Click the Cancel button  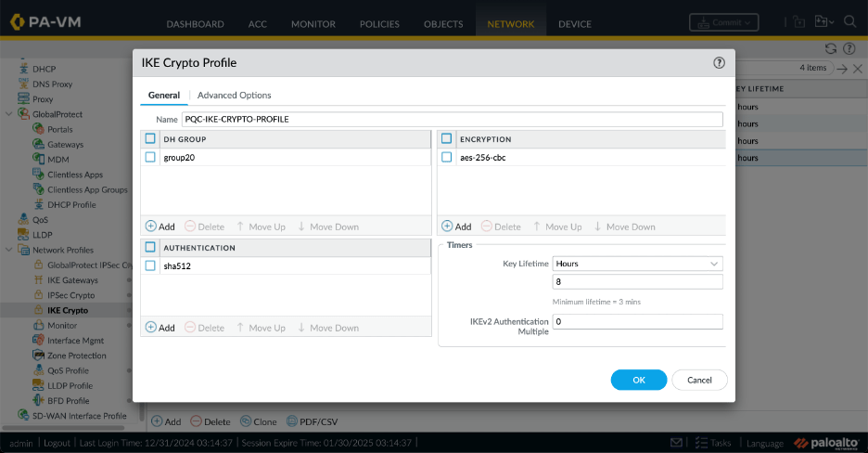tap(699, 380)
